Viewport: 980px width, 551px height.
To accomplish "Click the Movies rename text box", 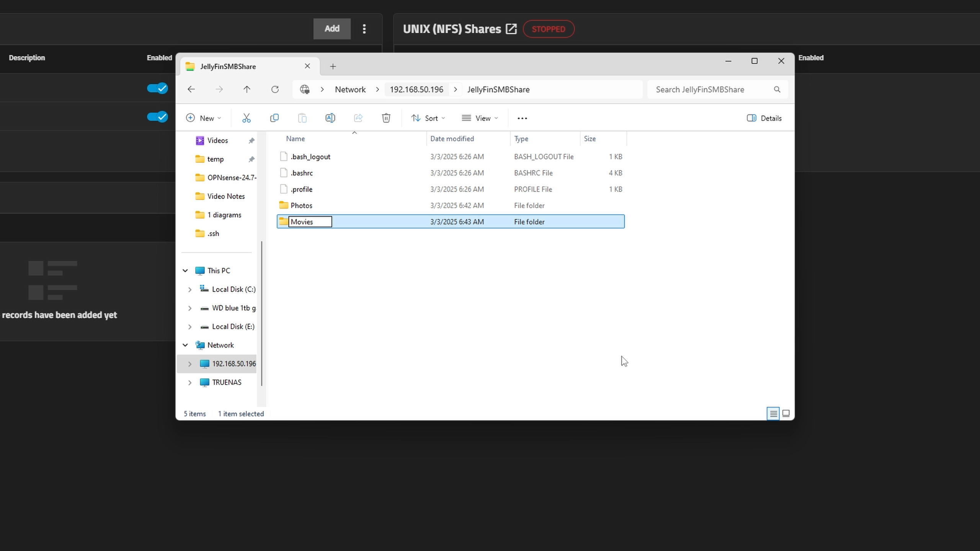I will point(310,222).
